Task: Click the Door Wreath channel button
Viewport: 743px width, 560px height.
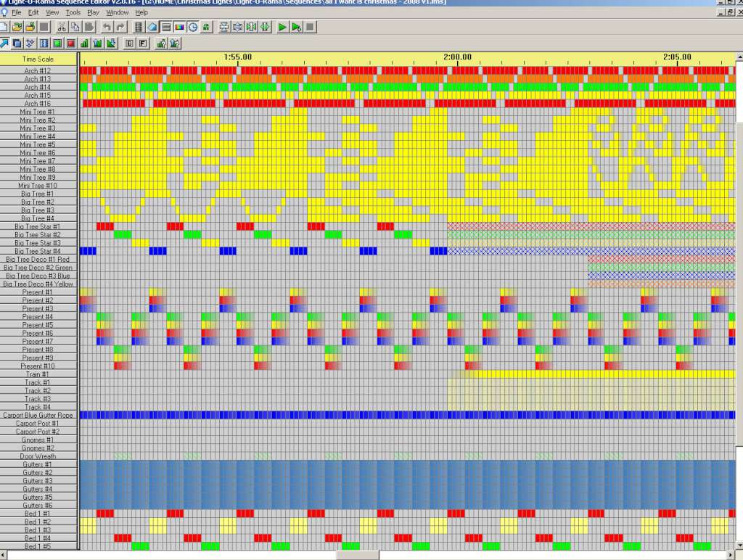Action: pos(38,456)
